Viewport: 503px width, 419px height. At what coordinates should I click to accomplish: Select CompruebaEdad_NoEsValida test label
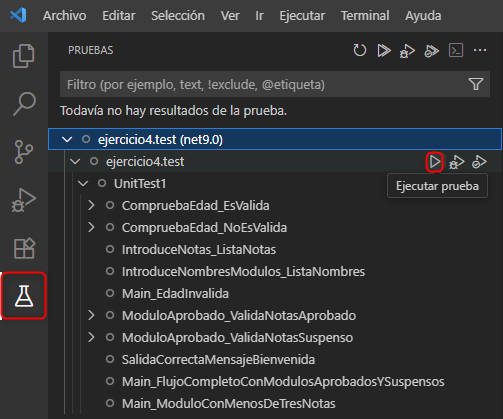[204, 228]
